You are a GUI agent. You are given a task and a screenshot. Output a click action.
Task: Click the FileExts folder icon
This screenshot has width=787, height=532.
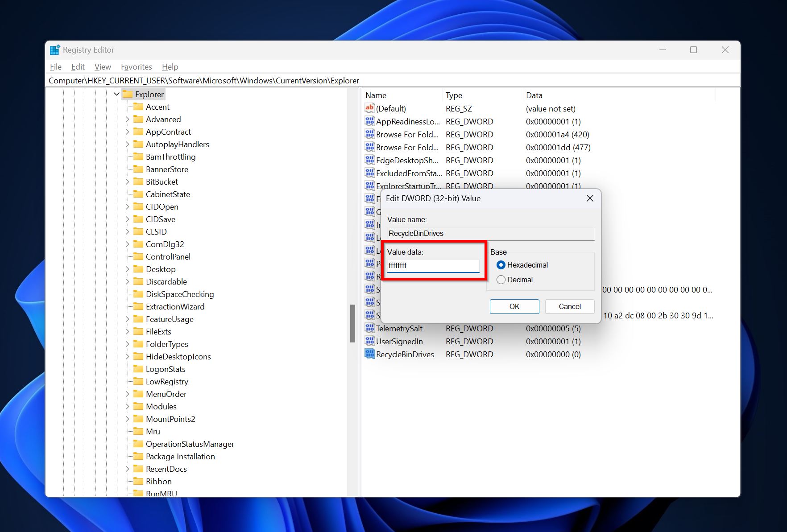[138, 331]
